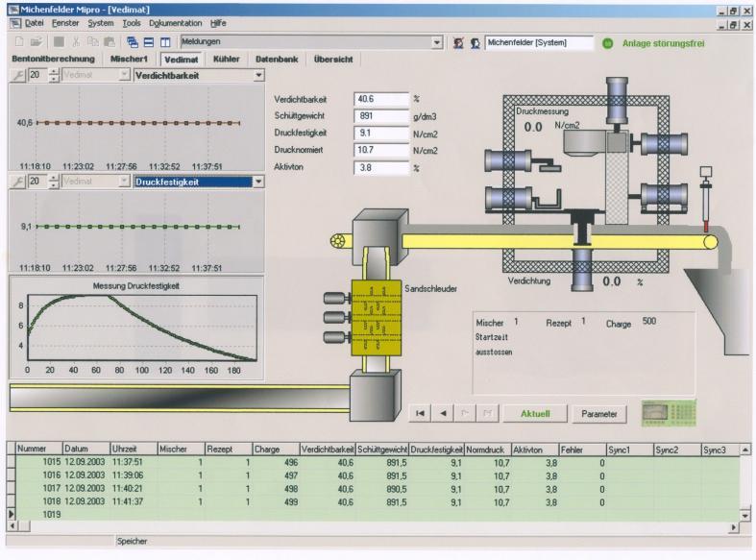Click the Copy toolbar icon
The height and width of the screenshot is (560, 756).
click(92, 42)
